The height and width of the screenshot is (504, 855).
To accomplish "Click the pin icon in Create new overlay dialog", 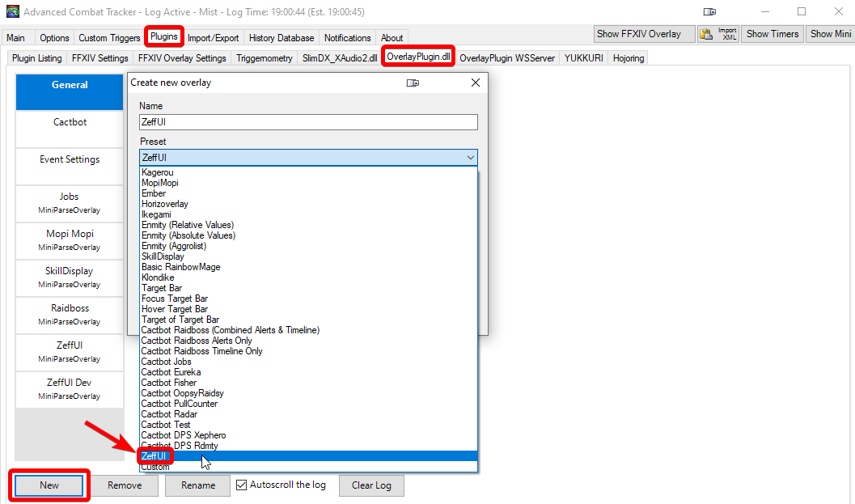I will [413, 83].
